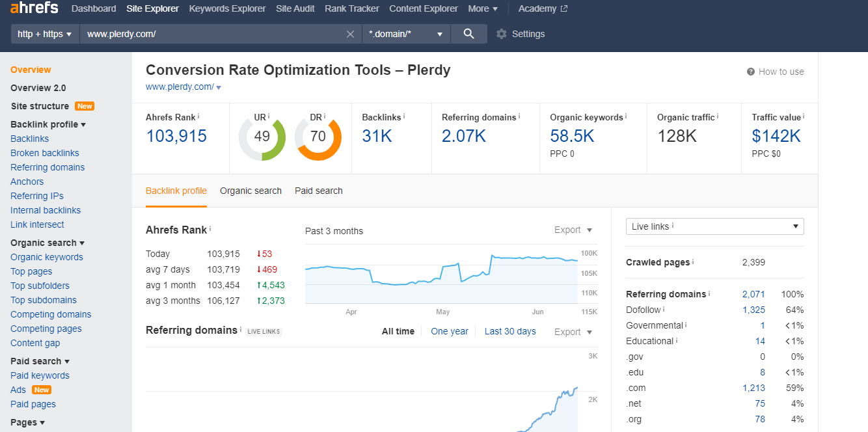Open Link intersect report

point(37,224)
